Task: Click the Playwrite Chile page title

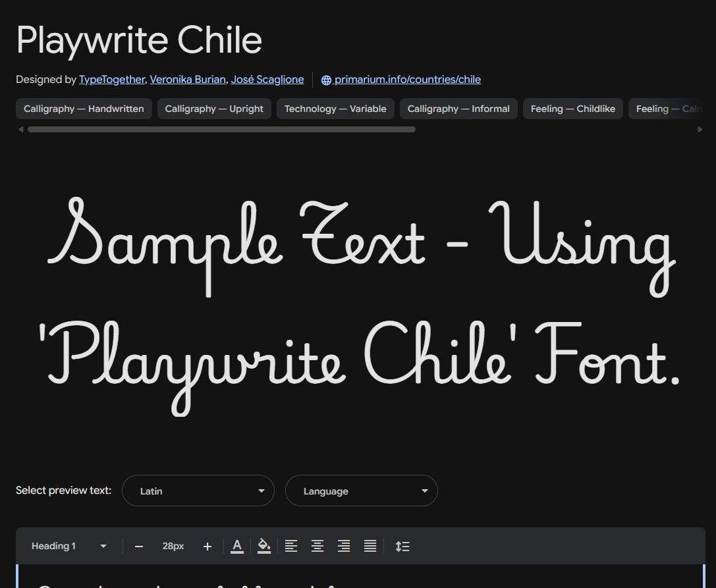Action: (x=139, y=41)
